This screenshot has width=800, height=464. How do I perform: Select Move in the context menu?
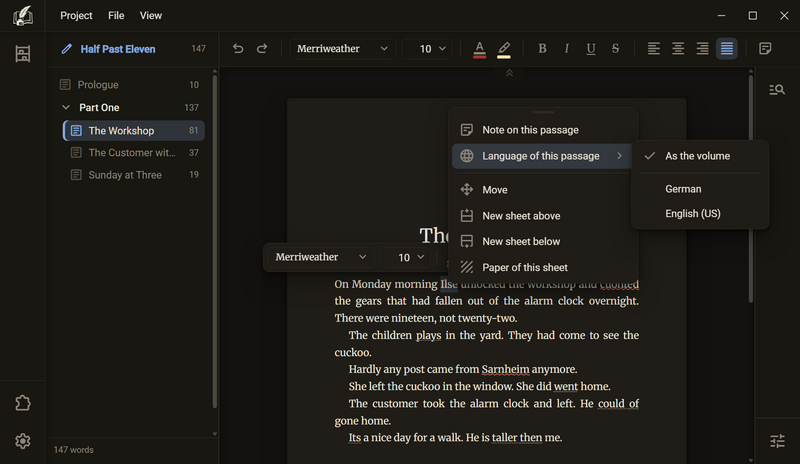coord(542,190)
